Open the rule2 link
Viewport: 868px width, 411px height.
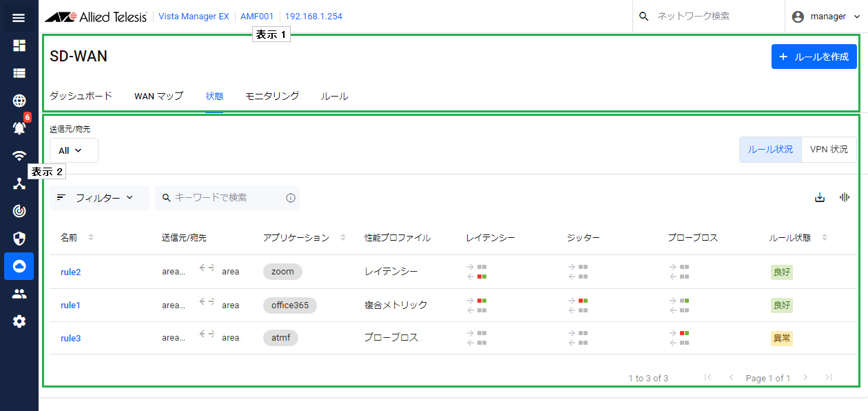click(x=71, y=272)
